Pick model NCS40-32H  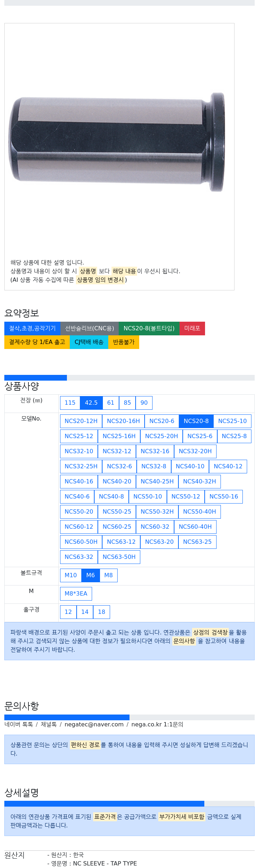(200, 482)
